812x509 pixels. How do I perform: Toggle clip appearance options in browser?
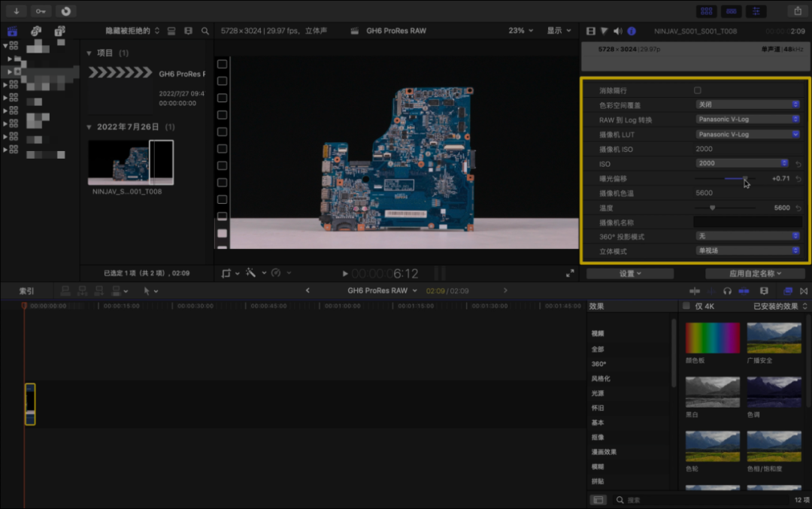pos(171,31)
